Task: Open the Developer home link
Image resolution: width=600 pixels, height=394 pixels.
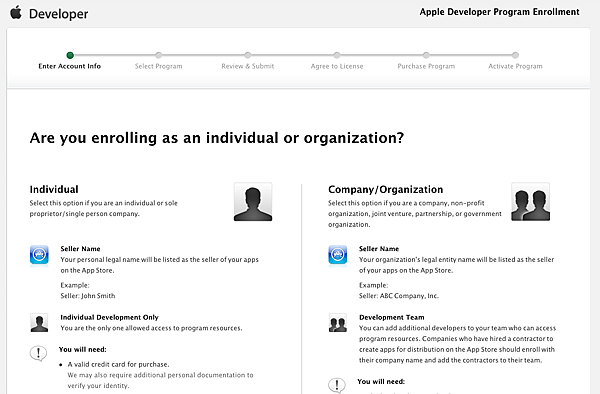Action: (59, 14)
